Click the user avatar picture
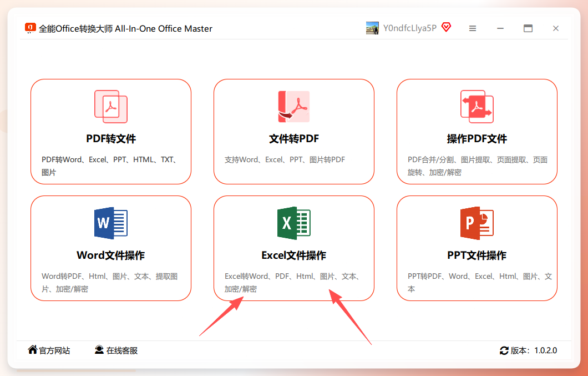588x376 pixels. tap(372, 28)
